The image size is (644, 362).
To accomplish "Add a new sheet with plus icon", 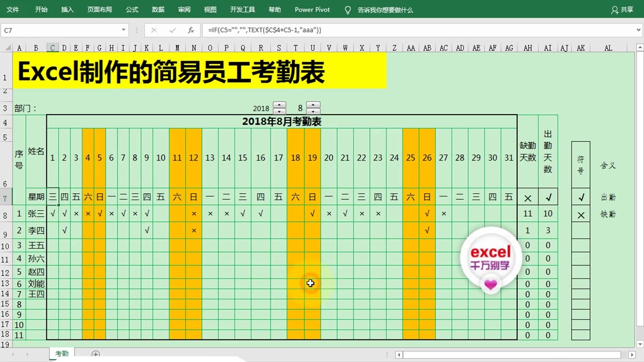I will click(x=96, y=354).
